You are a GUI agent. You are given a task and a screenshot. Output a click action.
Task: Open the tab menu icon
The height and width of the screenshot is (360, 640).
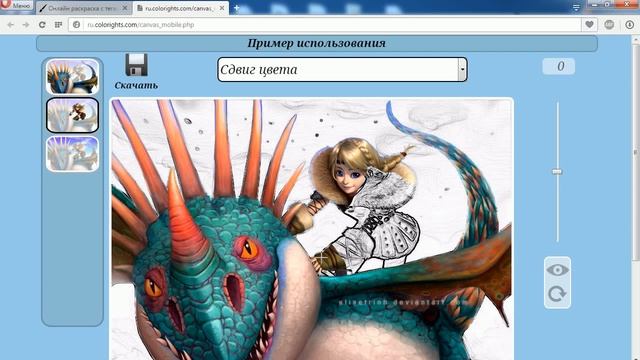[x=576, y=8]
